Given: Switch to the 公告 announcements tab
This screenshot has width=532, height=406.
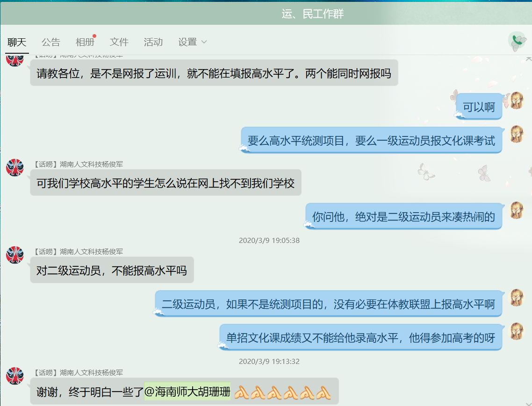Looking at the screenshot, I should (x=51, y=42).
